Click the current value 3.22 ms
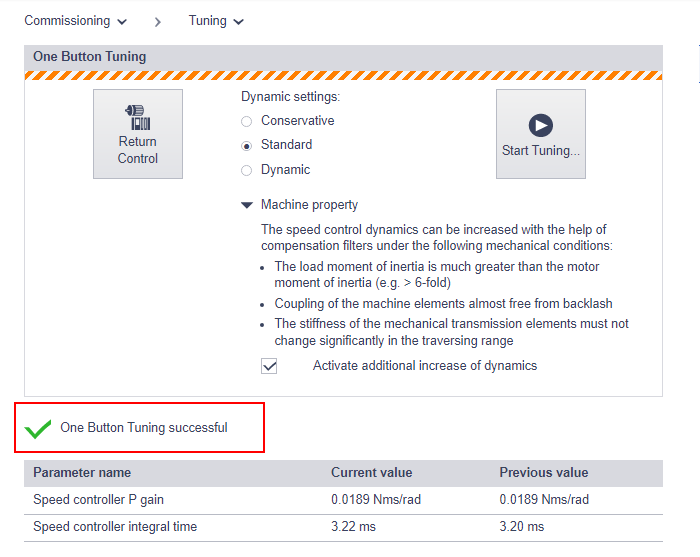The image size is (700, 557). click(354, 527)
